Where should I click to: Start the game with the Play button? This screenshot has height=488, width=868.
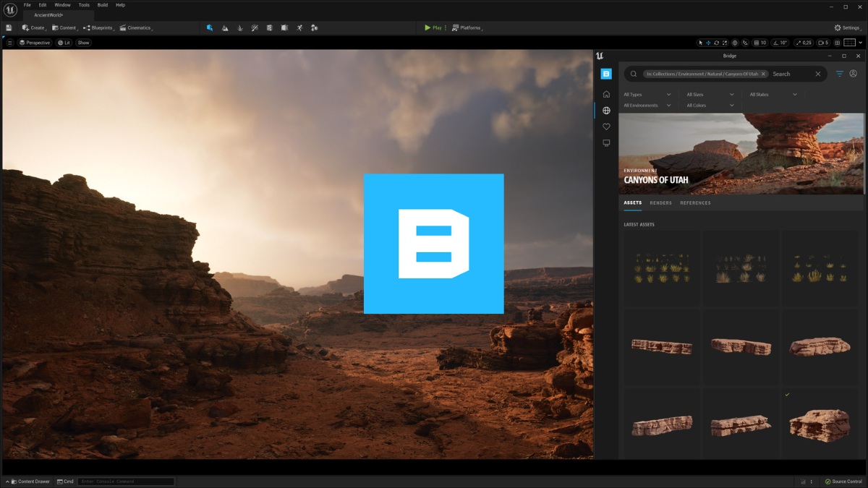coord(433,27)
